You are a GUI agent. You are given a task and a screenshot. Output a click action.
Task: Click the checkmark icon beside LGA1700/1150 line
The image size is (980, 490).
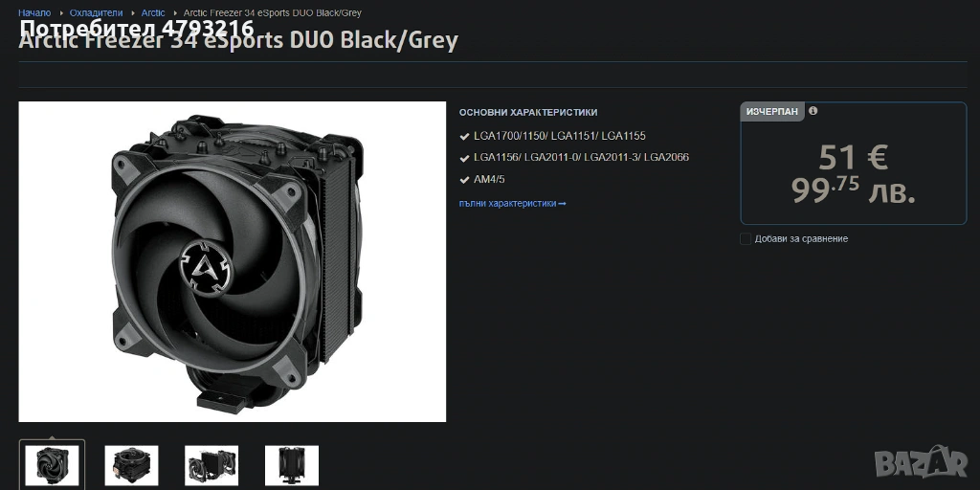(x=464, y=136)
